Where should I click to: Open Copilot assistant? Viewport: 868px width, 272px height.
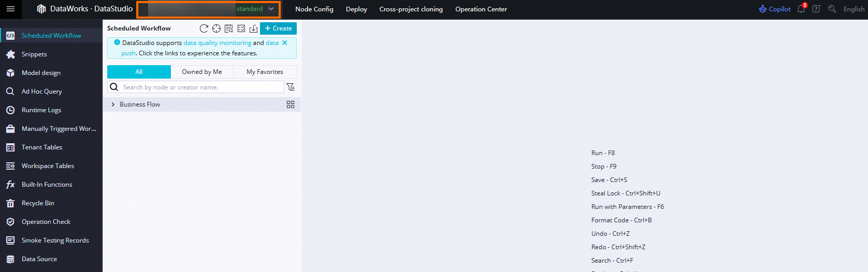click(775, 9)
